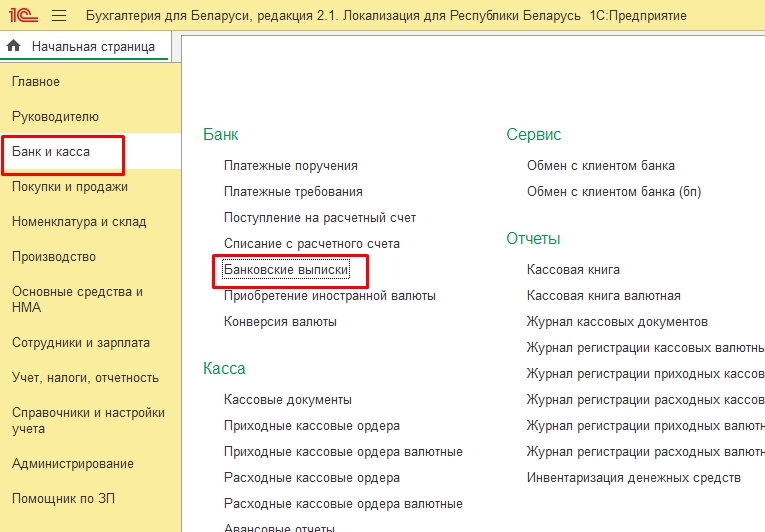Open the Главное section

coord(36,82)
